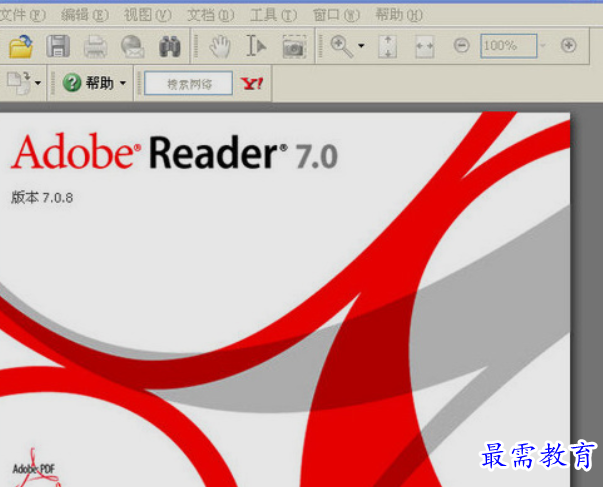This screenshot has height=487, width=603.
Task: Select the Hand tool
Action: [220, 47]
